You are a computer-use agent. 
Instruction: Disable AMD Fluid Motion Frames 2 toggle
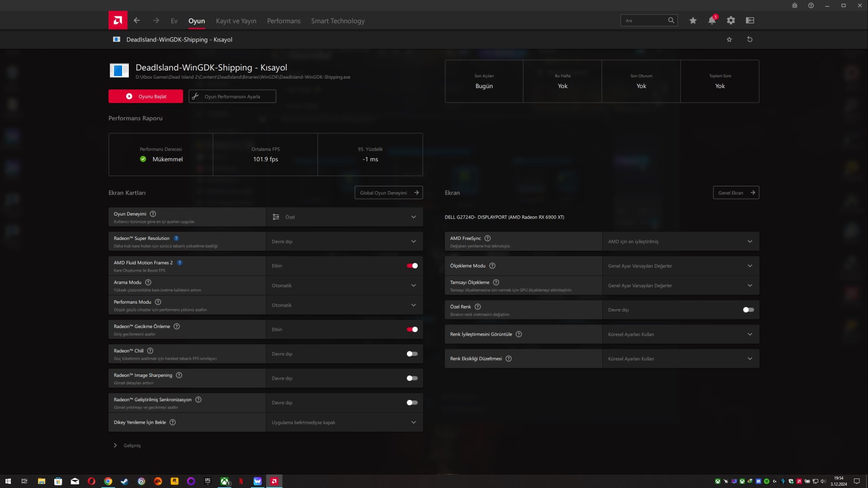click(x=412, y=266)
